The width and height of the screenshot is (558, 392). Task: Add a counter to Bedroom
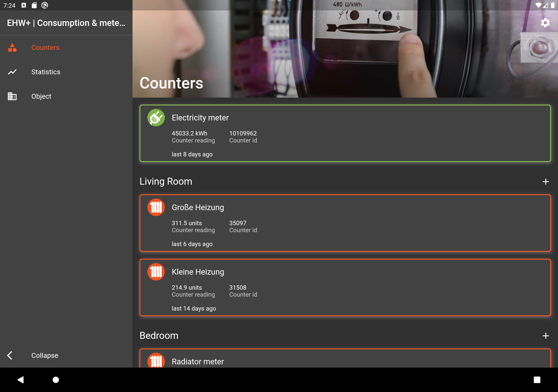coord(546,336)
